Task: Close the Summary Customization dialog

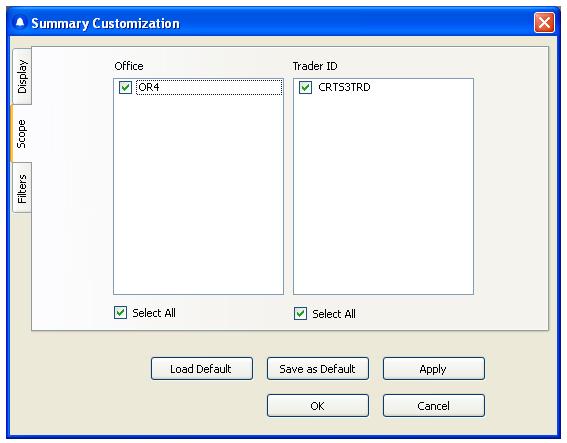Action: click(x=544, y=23)
